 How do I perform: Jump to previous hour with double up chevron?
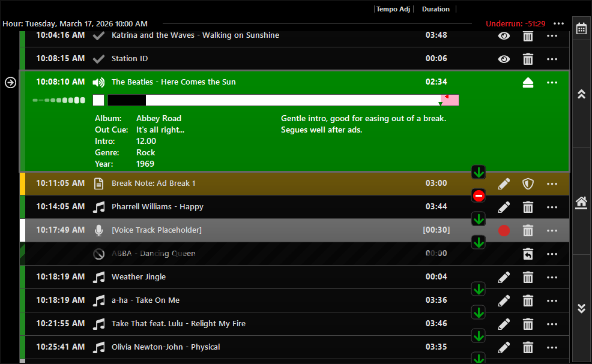click(x=581, y=94)
